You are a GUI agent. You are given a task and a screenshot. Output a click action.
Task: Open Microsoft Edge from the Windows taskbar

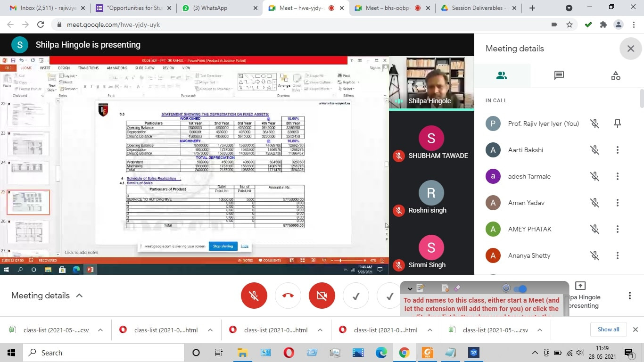tap(381, 353)
